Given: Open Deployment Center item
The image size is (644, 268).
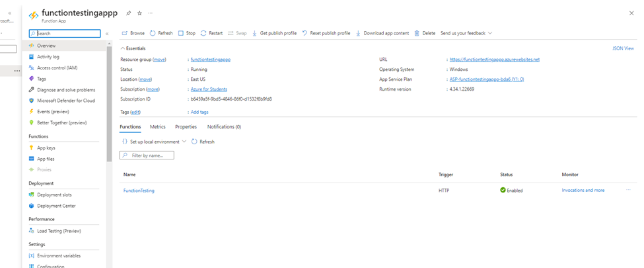Looking at the screenshot, I should click(56, 206).
